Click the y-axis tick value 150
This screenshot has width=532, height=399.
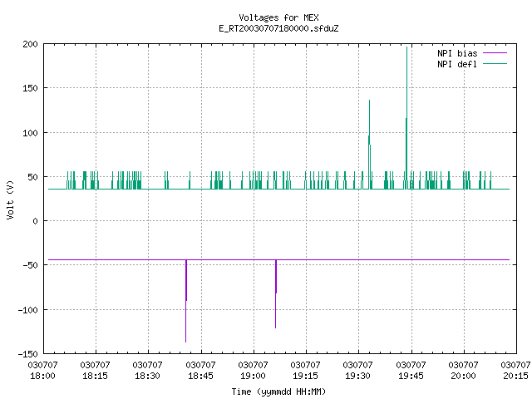(x=30, y=88)
